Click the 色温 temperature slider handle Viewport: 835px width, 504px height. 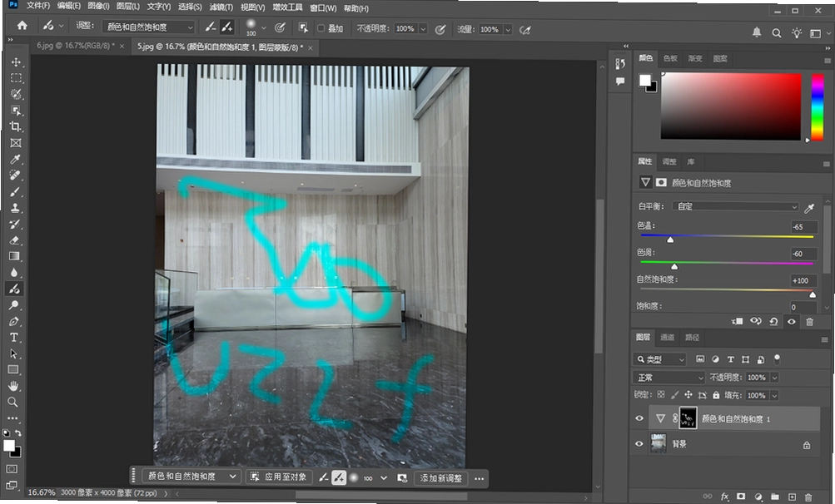(670, 240)
